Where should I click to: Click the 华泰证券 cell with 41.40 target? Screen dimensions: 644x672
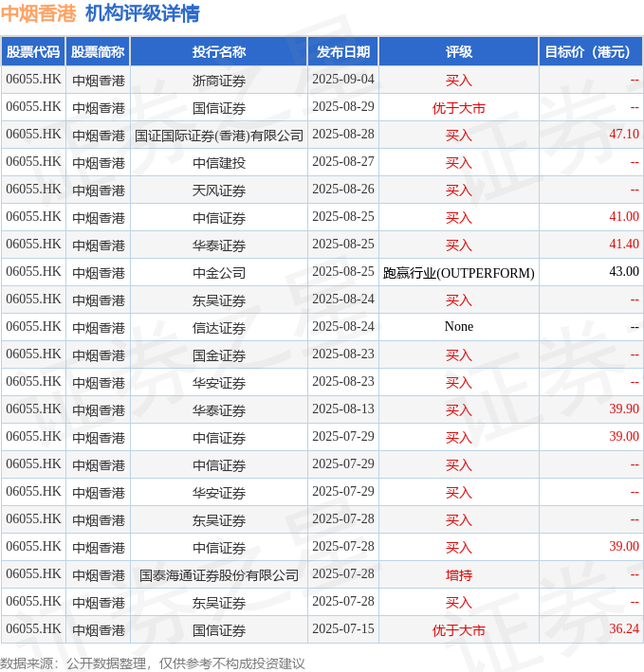click(x=219, y=245)
